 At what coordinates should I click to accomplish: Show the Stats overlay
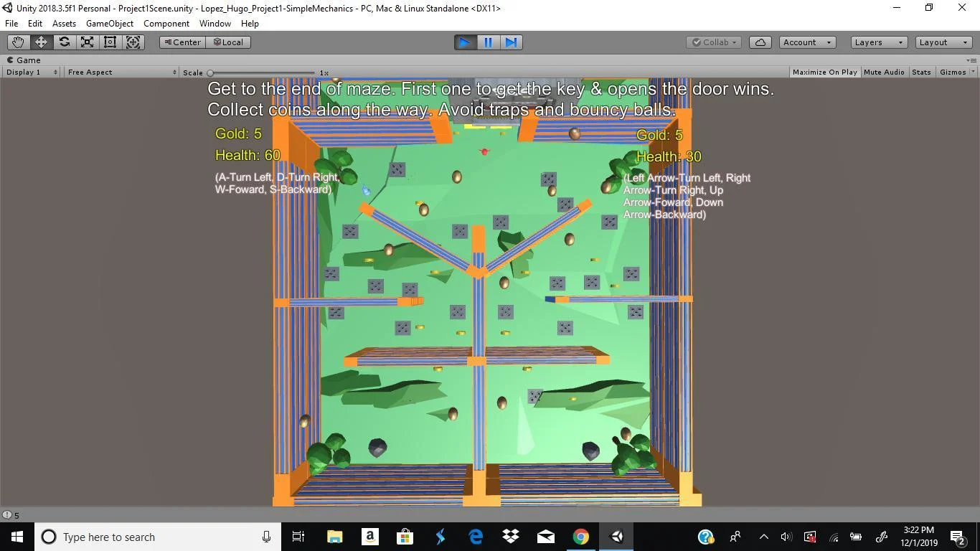pos(921,72)
